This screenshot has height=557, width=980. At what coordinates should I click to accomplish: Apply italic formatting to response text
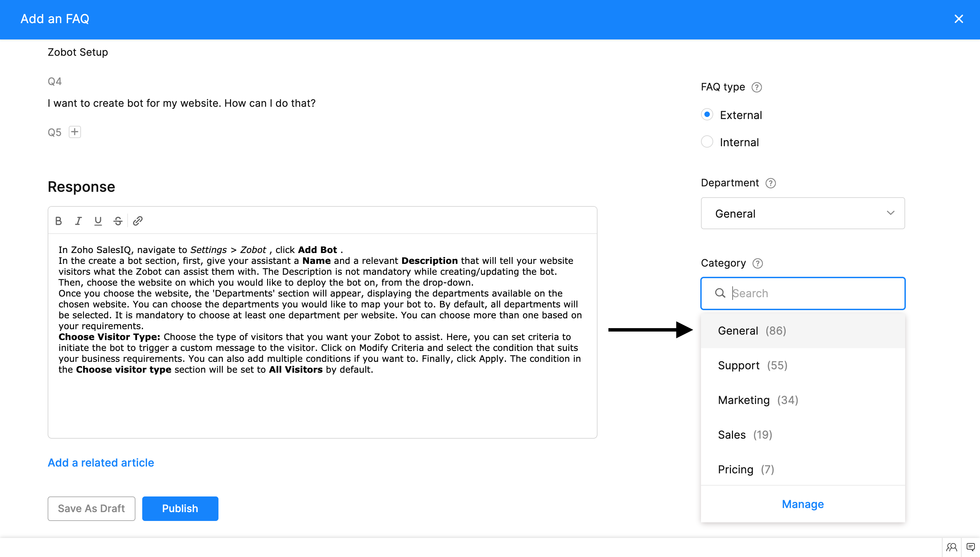(79, 221)
